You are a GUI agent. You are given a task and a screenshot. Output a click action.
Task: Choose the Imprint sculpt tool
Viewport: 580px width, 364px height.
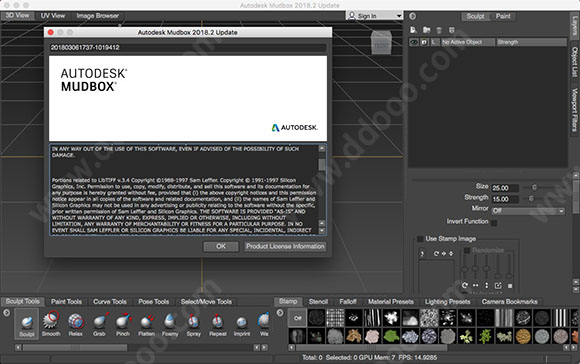[242, 324]
